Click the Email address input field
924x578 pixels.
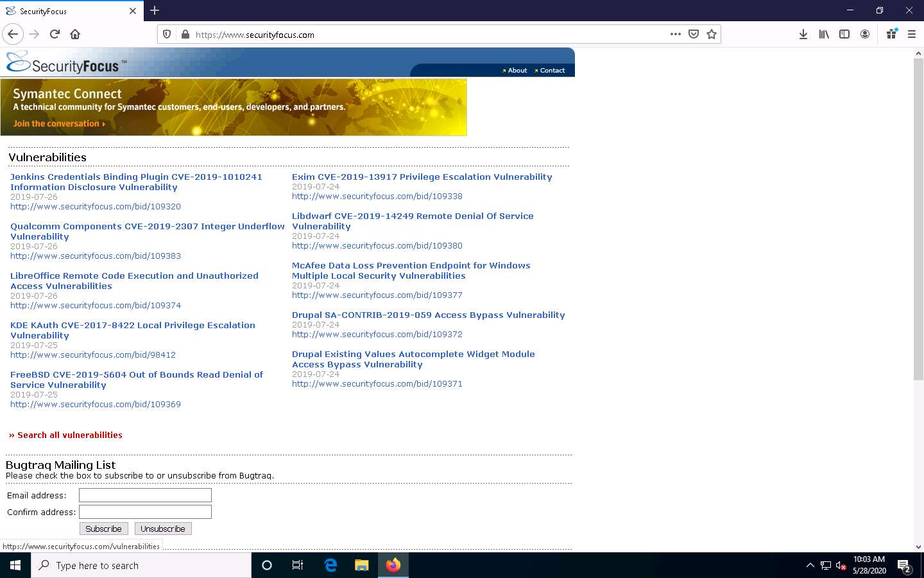click(x=145, y=495)
